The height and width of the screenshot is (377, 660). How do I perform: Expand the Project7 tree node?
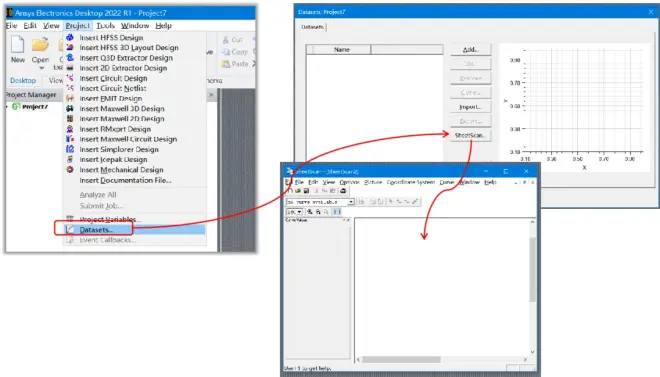pyautogui.click(x=7, y=107)
